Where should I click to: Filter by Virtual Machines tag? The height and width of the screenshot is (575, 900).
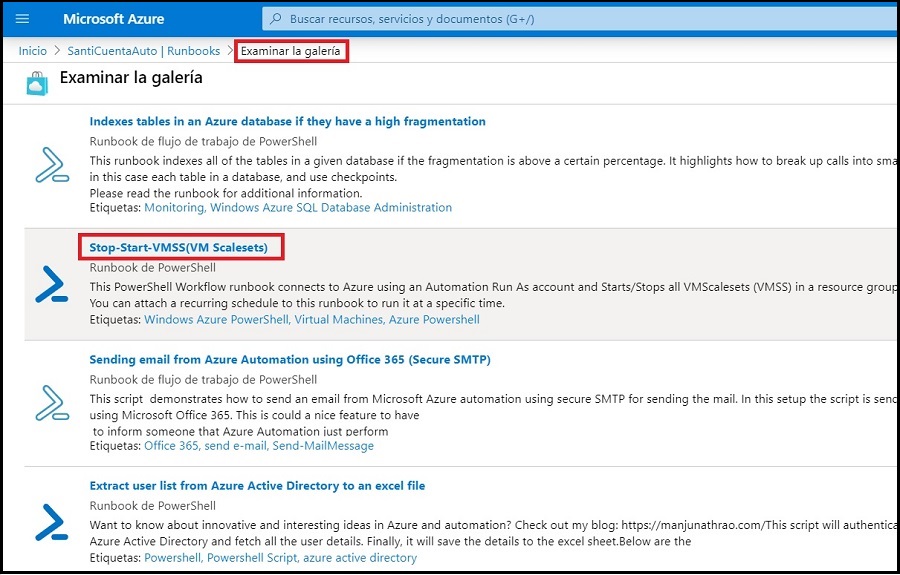coord(339,319)
